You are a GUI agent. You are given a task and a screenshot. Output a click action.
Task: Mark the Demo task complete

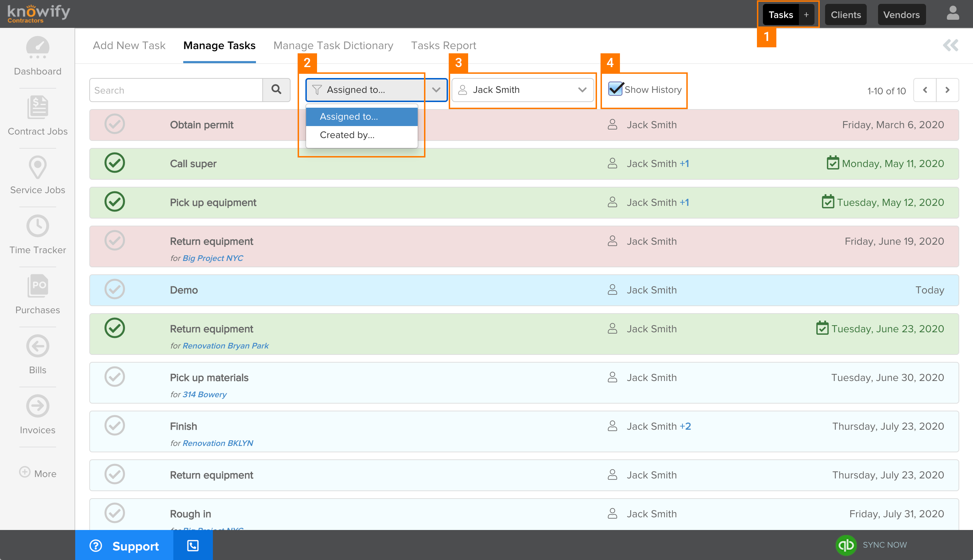click(x=115, y=289)
